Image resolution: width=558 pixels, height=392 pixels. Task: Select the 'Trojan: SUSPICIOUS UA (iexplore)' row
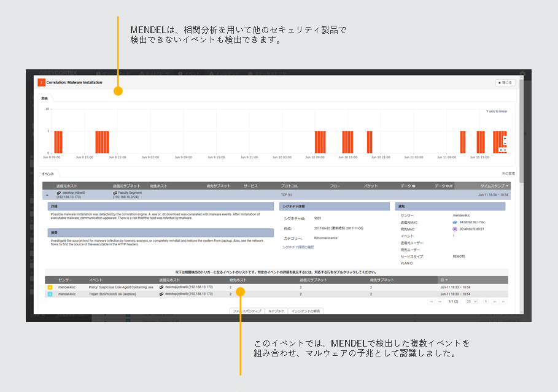pos(276,294)
